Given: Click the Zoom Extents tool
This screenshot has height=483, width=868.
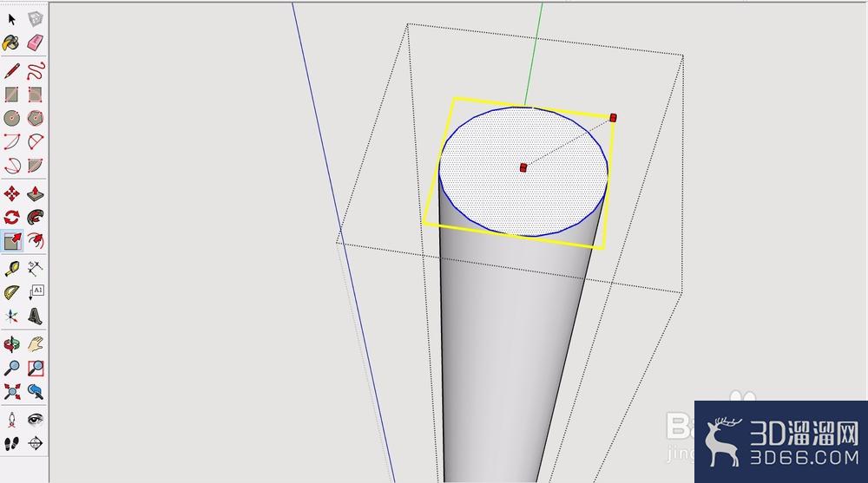Looking at the screenshot, I should pyautogui.click(x=11, y=391).
